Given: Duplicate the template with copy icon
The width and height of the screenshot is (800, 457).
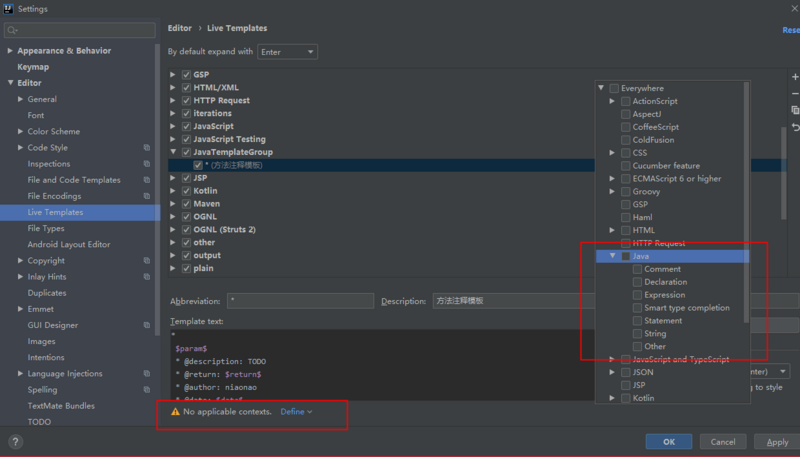Looking at the screenshot, I should [x=795, y=110].
